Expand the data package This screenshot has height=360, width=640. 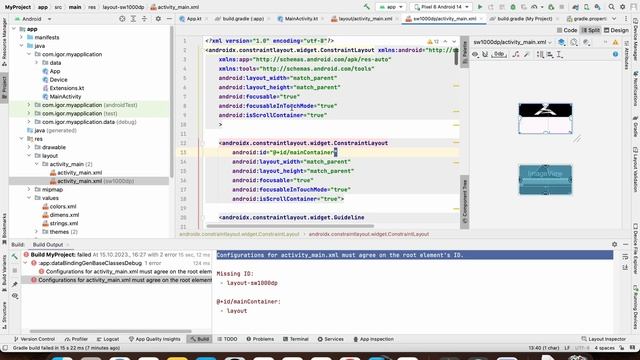(37, 62)
